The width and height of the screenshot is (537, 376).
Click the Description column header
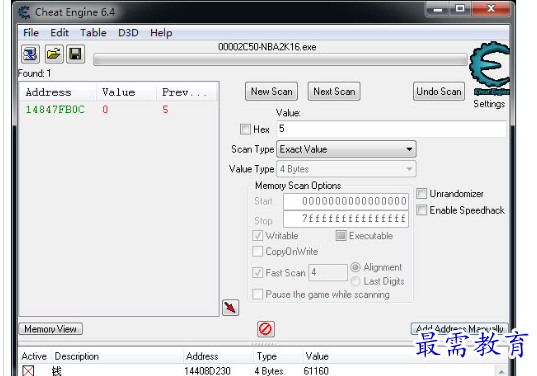[x=77, y=356]
